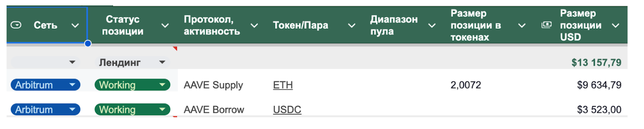
Task: Click the blue selection handle under Сеть
Action: (88, 43)
